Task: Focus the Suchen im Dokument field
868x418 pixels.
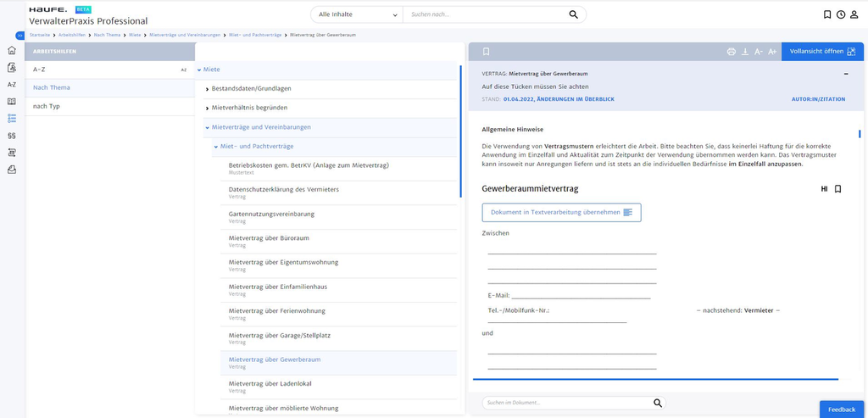Action: [567, 403]
